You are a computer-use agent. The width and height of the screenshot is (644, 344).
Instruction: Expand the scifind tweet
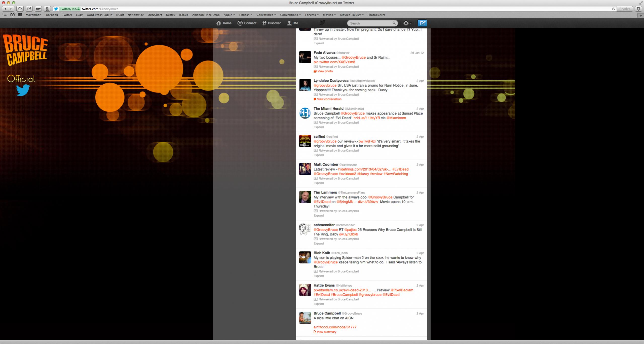(319, 155)
